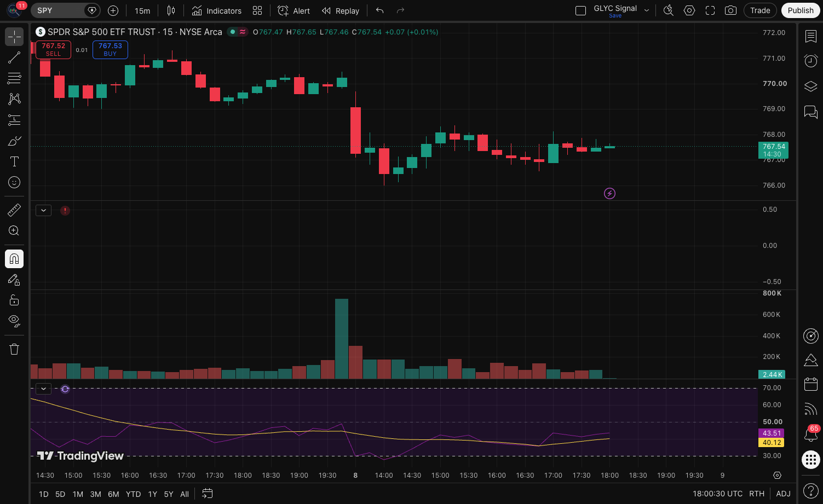
Task: Open the watchlist panel icon
Action: [x=810, y=36]
